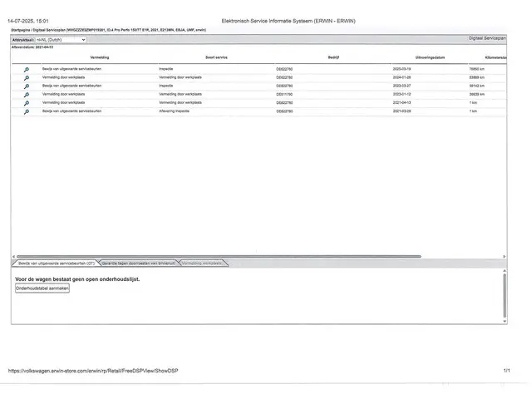Click the date cell 2025-03-19
Viewport: 532px width, 399px height.
(401, 69)
